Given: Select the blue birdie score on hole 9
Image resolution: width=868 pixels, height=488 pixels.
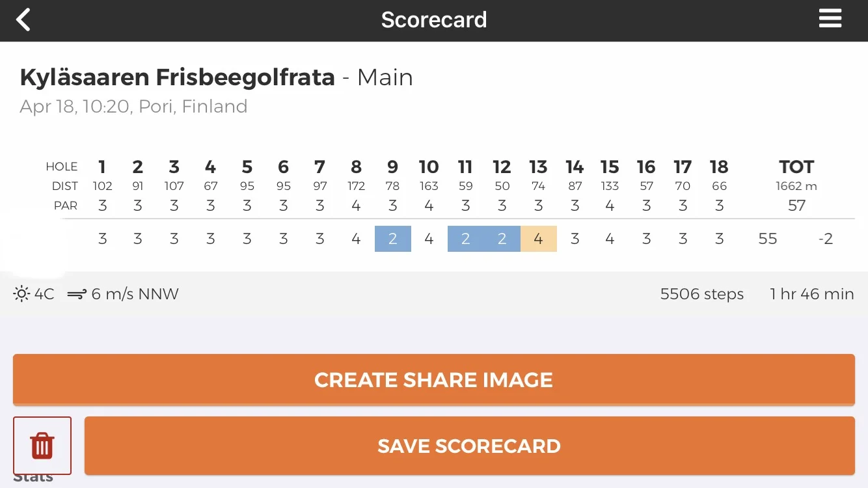Looking at the screenshot, I should (x=393, y=239).
